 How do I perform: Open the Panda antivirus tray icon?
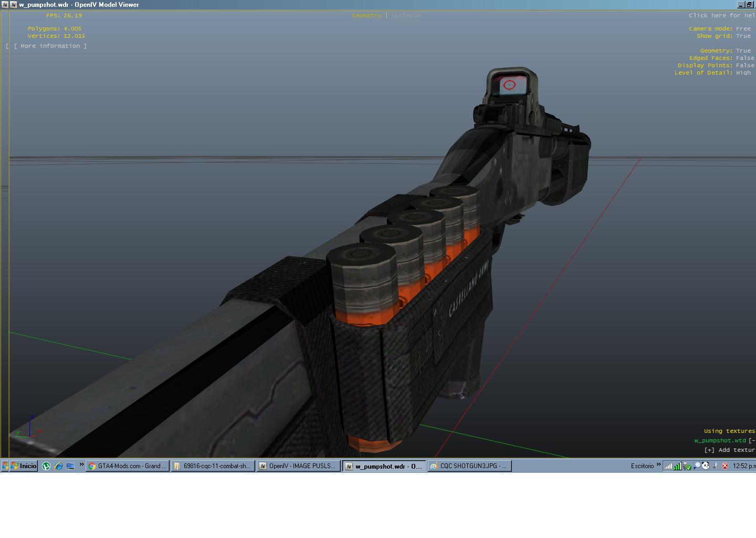(x=706, y=466)
